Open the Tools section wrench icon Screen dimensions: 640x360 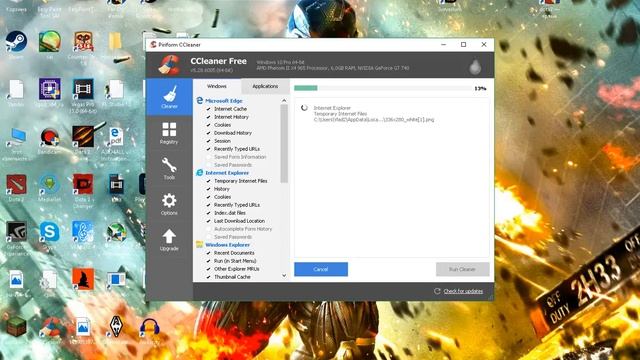pyautogui.click(x=169, y=168)
